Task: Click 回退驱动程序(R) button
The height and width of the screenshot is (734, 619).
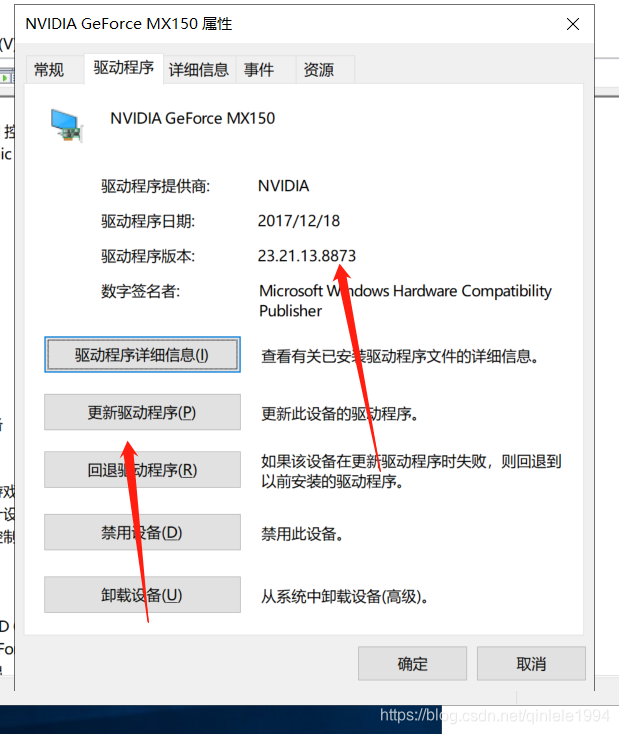Action: click(x=142, y=470)
